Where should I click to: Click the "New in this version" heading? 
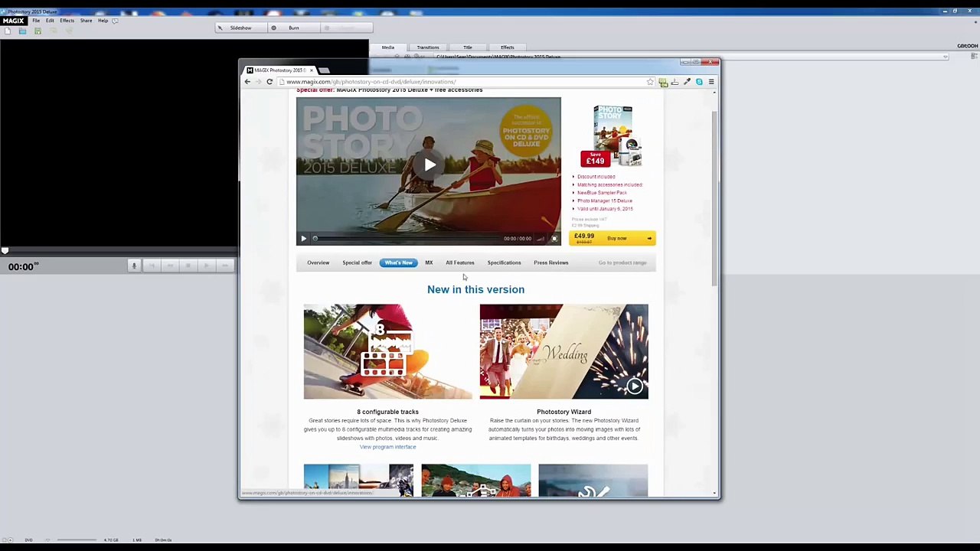[475, 289]
